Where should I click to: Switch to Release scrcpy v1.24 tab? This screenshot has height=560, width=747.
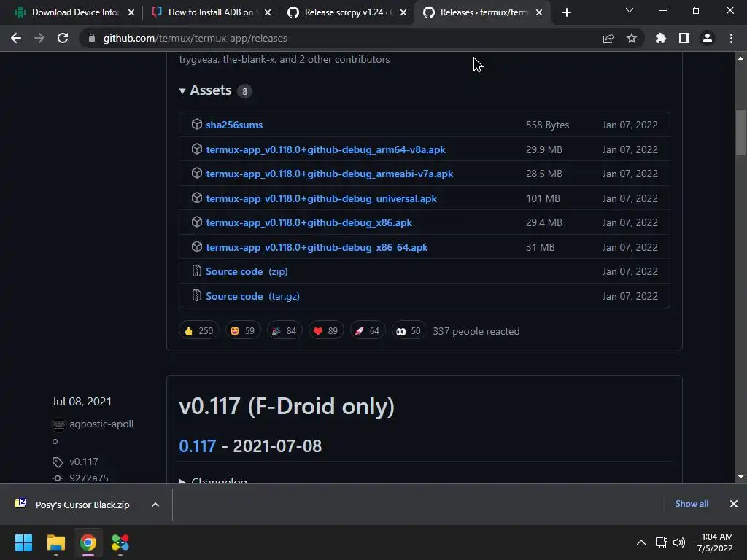(x=341, y=12)
